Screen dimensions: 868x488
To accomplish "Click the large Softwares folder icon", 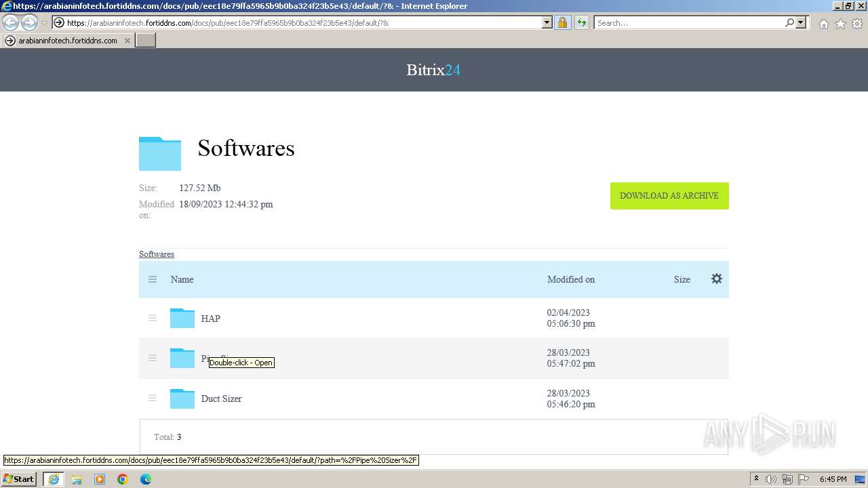I will tap(160, 153).
